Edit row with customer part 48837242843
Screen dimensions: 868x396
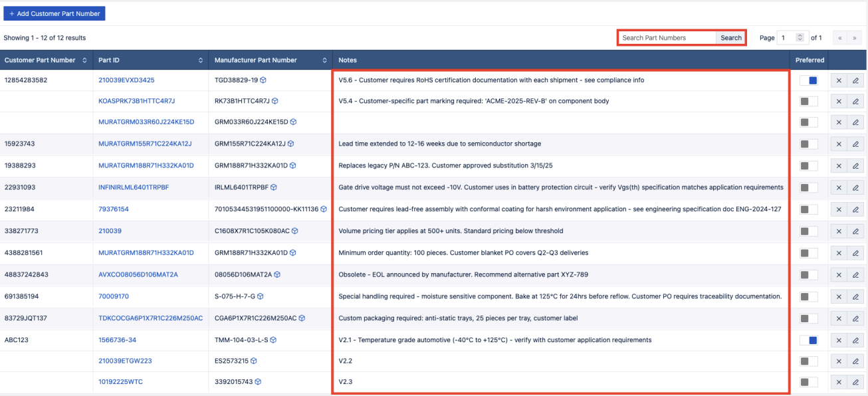[x=856, y=275]
